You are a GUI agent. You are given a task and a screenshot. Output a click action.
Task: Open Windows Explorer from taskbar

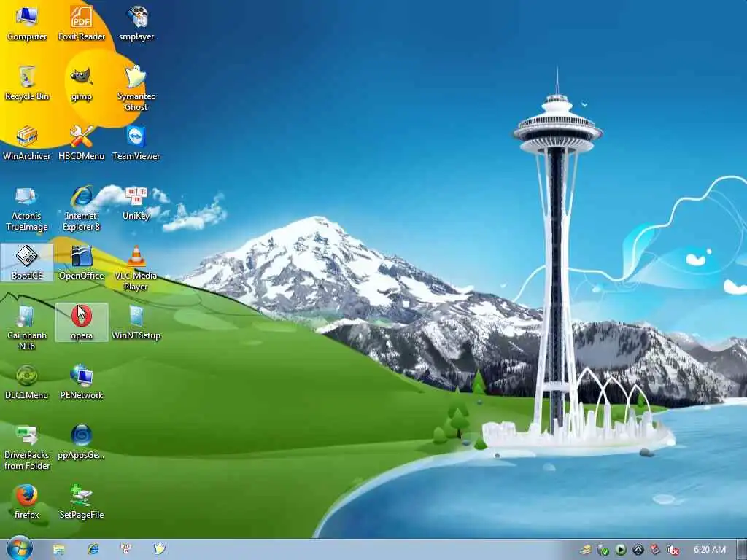(58, 550)
